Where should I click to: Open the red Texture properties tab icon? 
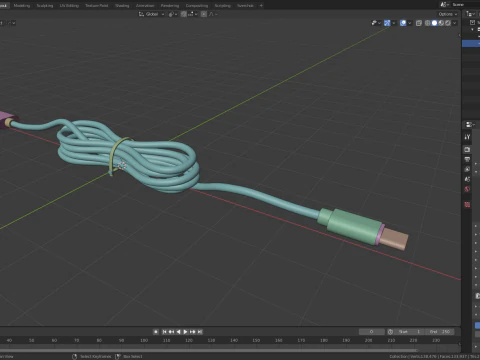point(467,205)
